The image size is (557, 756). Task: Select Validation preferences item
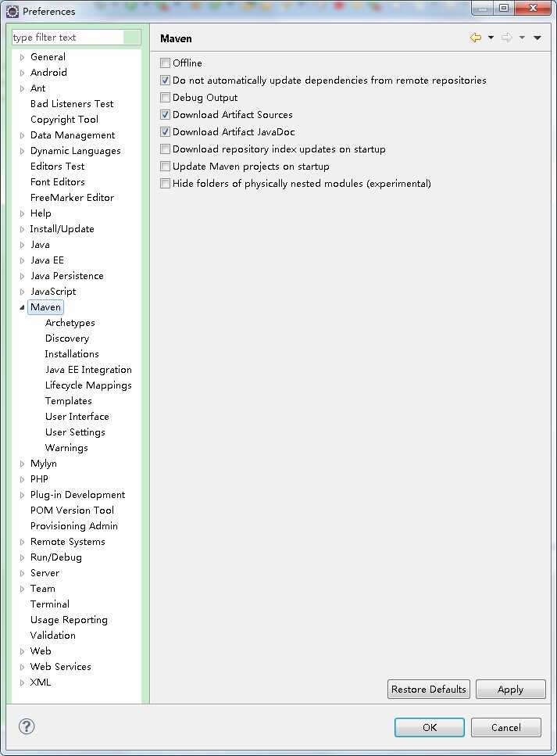52,636
